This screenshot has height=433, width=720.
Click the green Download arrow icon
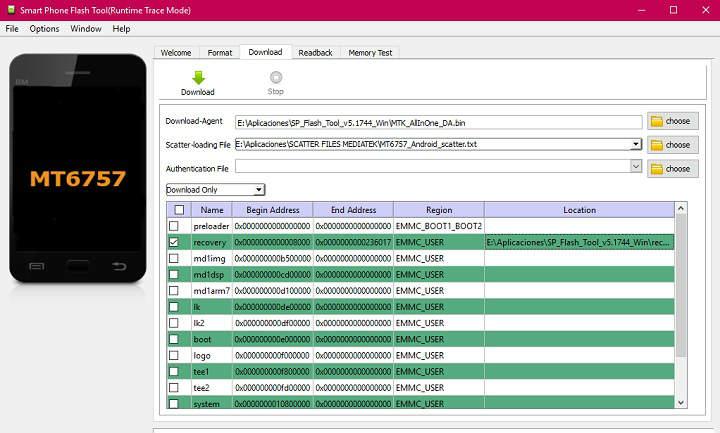click(x=198, y=78)
